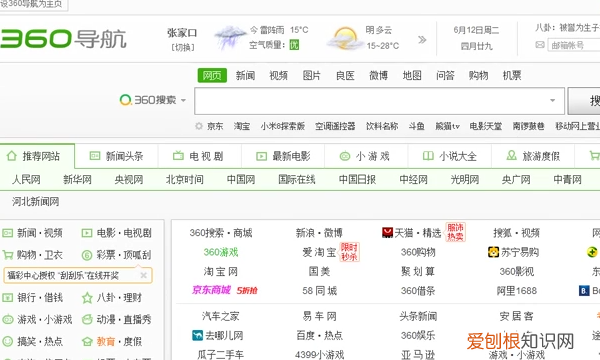This screenshot has height=360, width=600.
Task: Click the 京东 hot search link
Action: pyautogui.click(x=215, y=126)
